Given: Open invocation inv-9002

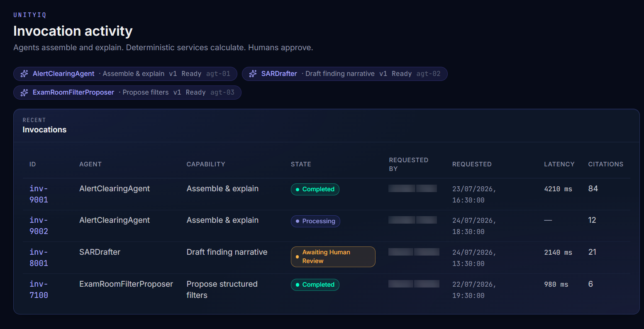Looking at the screenshot, I should click(x=39, y=226).
